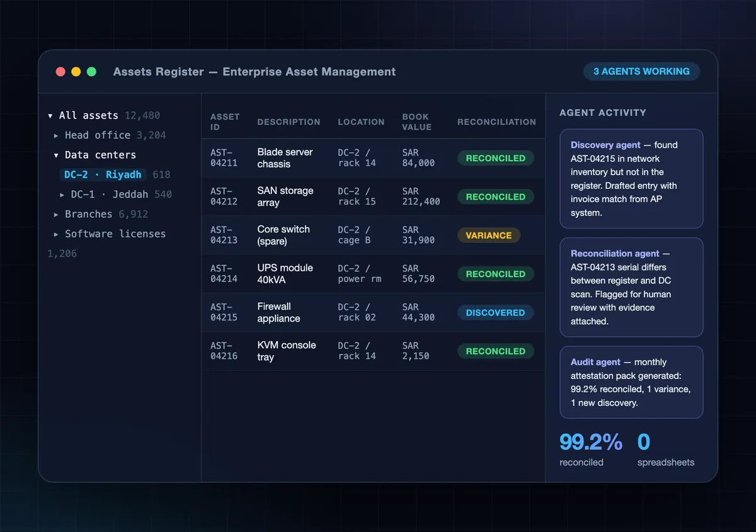
Task: Click the SAR 2,150 book value
Action: tap(416, 351)
